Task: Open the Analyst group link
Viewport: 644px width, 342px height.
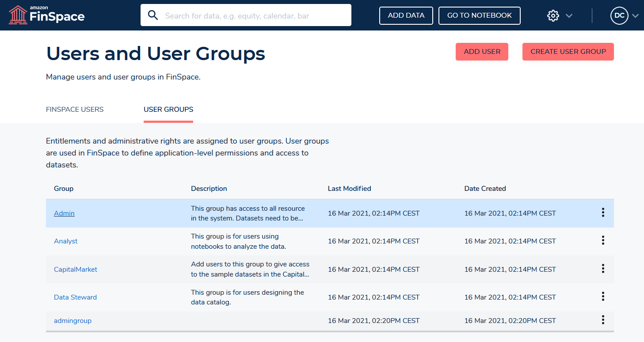Action: click(66, 241)
